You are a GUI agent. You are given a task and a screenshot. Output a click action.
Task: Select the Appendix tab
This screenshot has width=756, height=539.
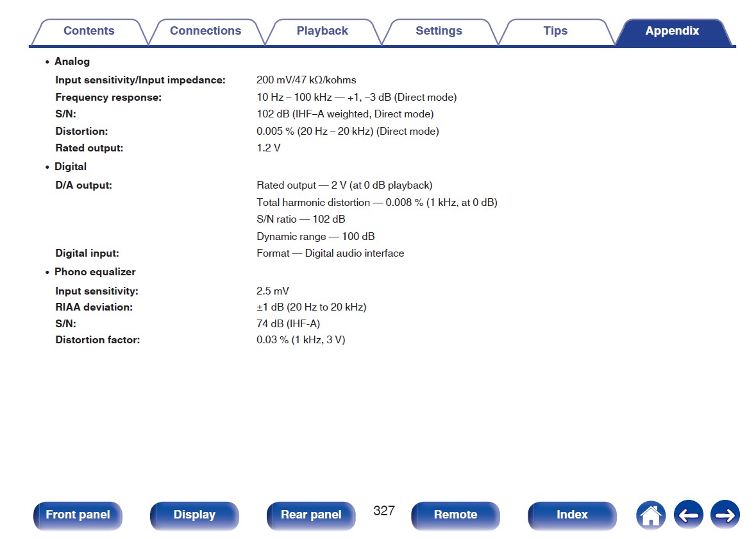673,31
